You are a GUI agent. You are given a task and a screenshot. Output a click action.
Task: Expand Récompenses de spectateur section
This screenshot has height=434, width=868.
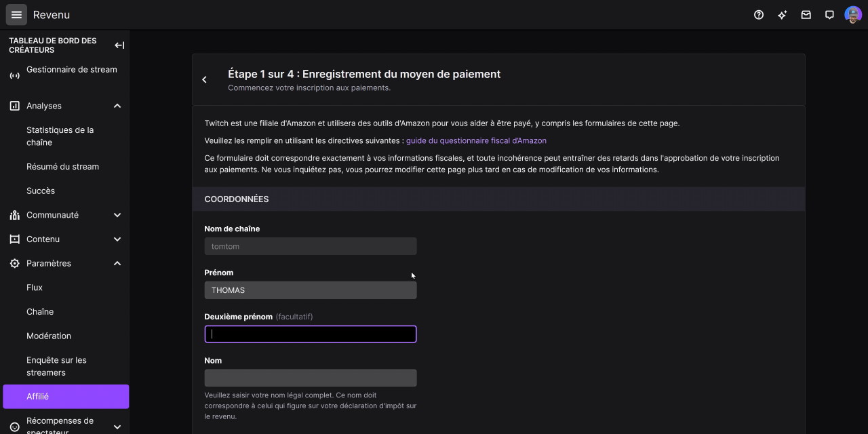(x=117, y=427)
